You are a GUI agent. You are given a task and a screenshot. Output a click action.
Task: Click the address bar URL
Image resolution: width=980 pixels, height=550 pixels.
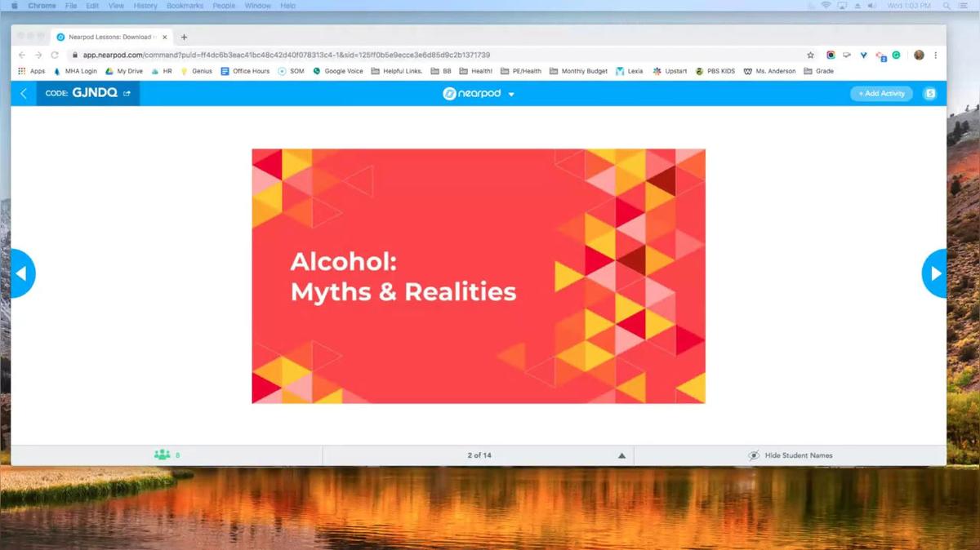286,55
